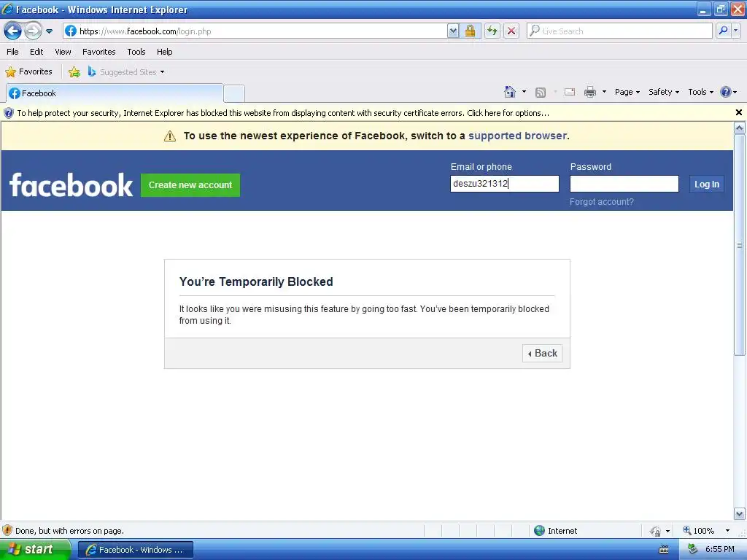Click the Password field
The height and width of the screenshot is (560, 747).
click(x=624, y=184)
